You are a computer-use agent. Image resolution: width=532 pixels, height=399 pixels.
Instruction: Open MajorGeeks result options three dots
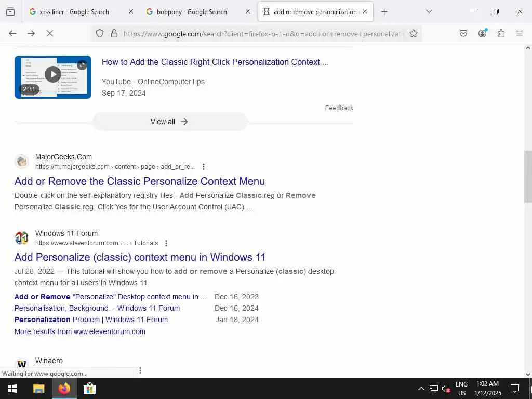(x=204, y=167)
